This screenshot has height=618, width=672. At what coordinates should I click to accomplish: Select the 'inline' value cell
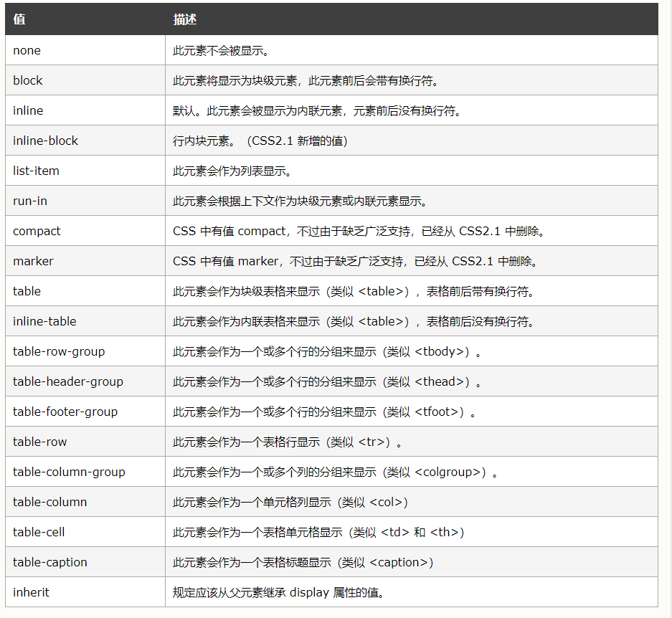(x=85, y=110)
